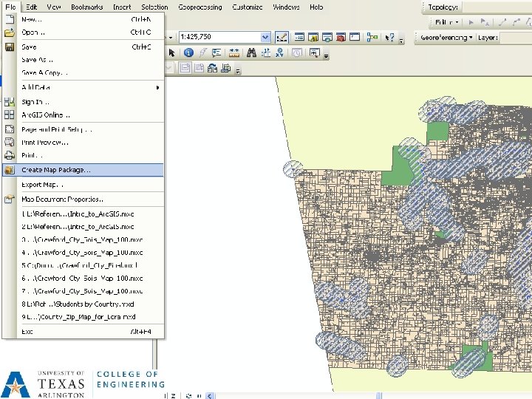Open the Catalog window icon

pos(313,37)
